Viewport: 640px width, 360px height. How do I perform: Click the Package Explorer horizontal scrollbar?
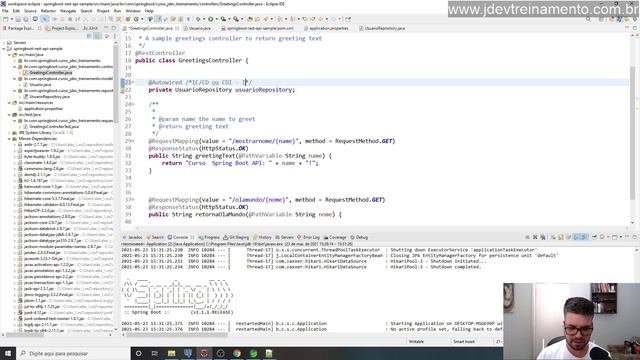click(24, 335)
